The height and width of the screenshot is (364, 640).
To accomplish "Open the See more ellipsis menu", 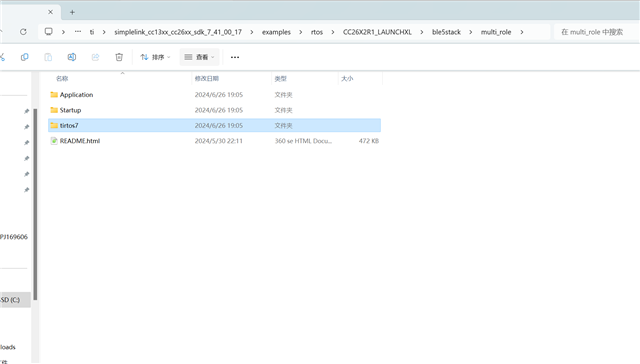I will tap(235, 57).
